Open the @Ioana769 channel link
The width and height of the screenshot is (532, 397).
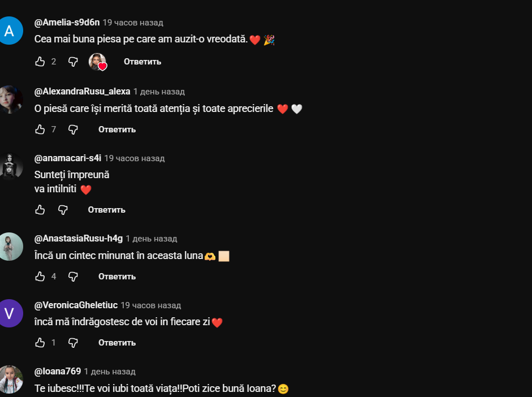(58, 372)
